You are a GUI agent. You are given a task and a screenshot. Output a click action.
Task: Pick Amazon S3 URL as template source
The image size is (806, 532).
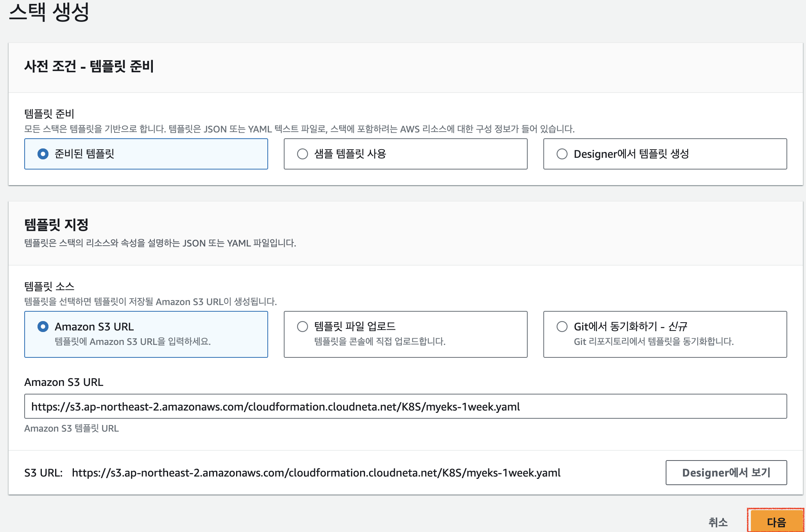click(43, 327)
